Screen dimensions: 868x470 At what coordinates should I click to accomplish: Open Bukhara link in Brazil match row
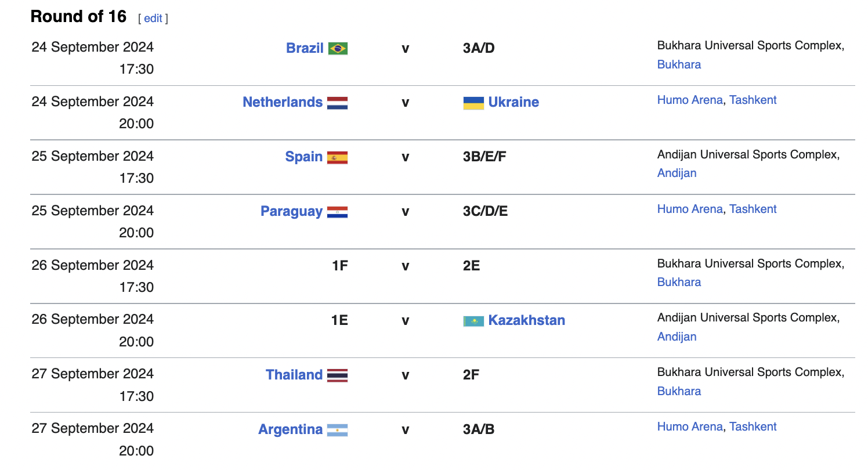tap(679, 64)
